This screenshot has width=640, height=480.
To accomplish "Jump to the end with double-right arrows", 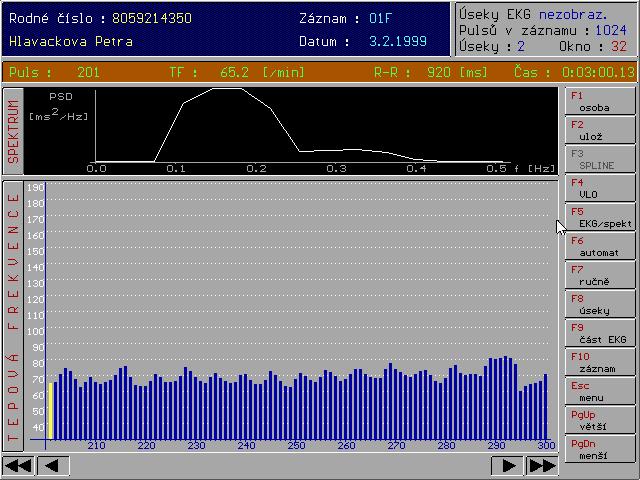I will (542, 465).
